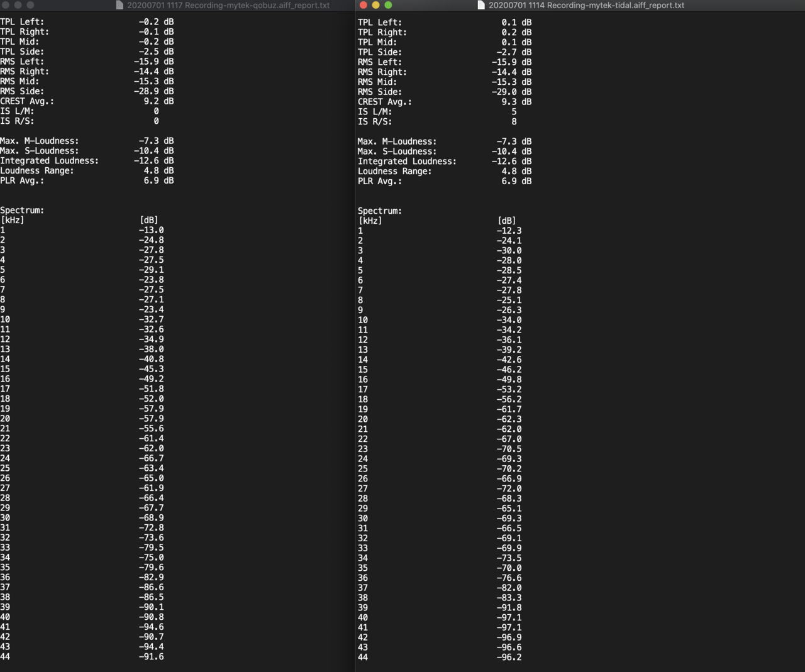This screenshot has width=805, height=672.
Task: Click the tidal.aiff_report.txt window title
Action: coord(586,5)
